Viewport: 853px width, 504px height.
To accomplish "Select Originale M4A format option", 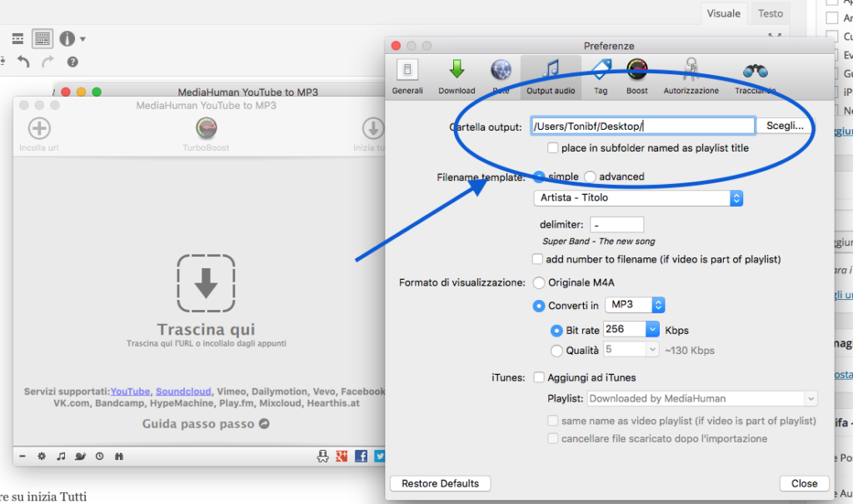I will click(539, 282).
